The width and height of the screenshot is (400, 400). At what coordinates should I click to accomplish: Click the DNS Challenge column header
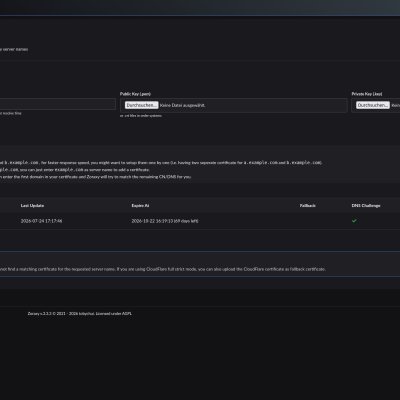(x=366, y=206)
